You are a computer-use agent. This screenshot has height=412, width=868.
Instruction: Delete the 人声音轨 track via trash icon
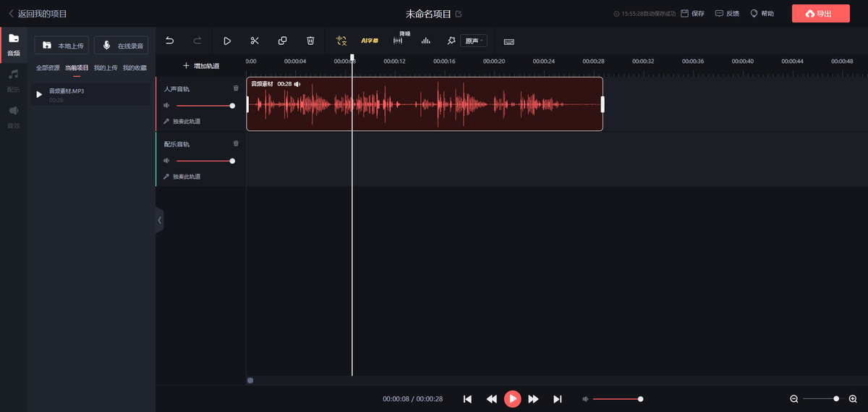coord(236,88)
